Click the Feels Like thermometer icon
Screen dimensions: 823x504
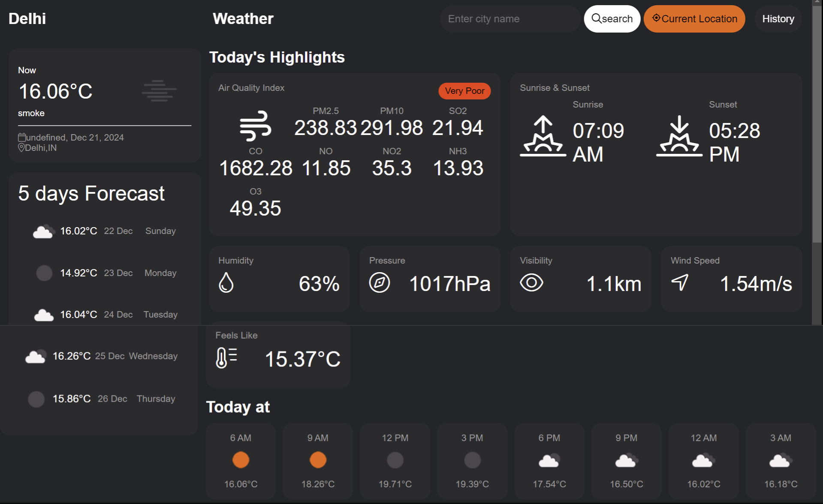(x=226, y=357)
